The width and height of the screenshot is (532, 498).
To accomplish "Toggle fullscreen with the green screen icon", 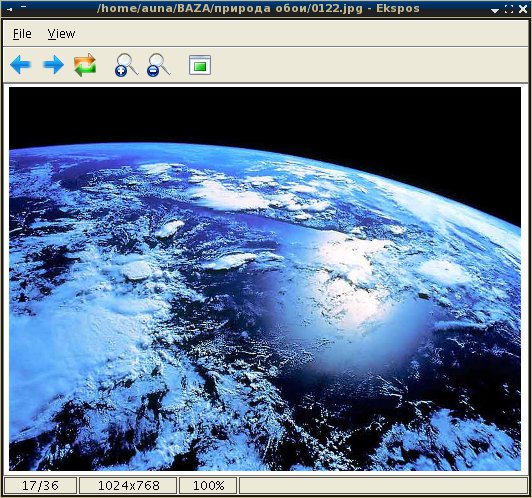I will pyautogui.click(x=200, y=65).
